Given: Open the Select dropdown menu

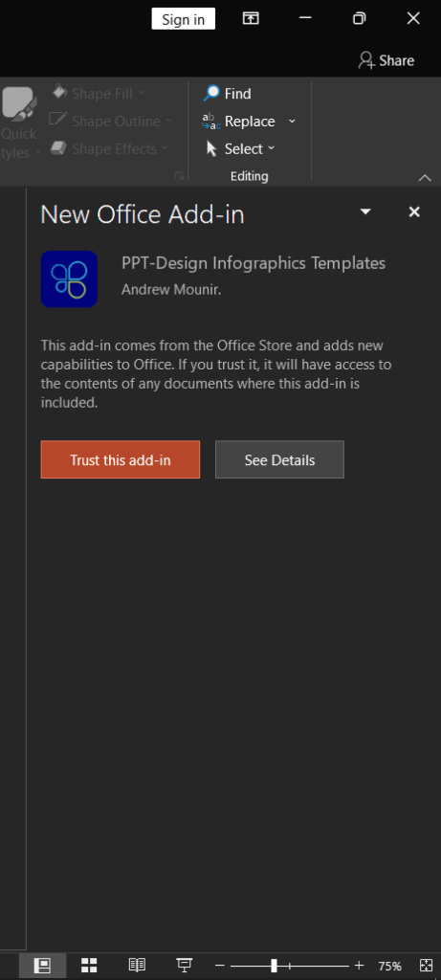Looking at the screenshot, I should click(x=240, y=148).
